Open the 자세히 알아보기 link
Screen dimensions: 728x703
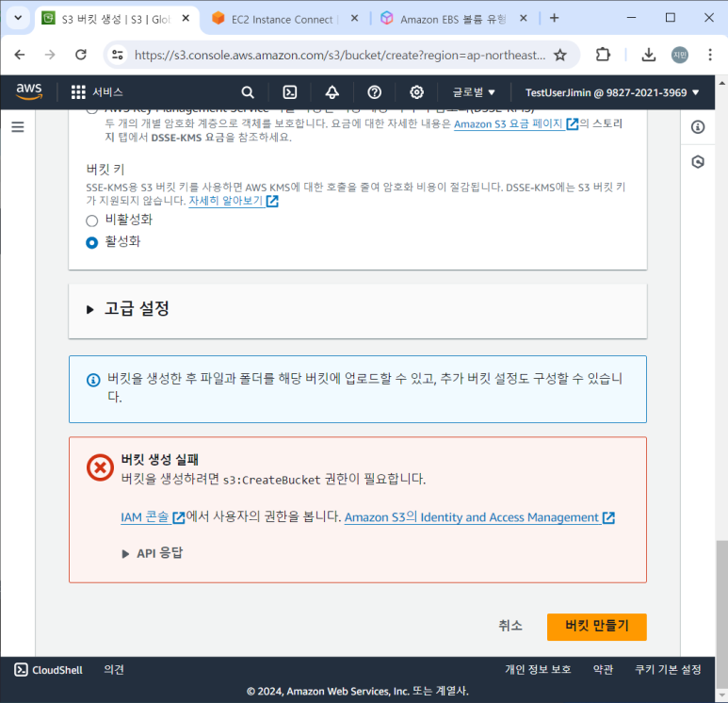233,201
